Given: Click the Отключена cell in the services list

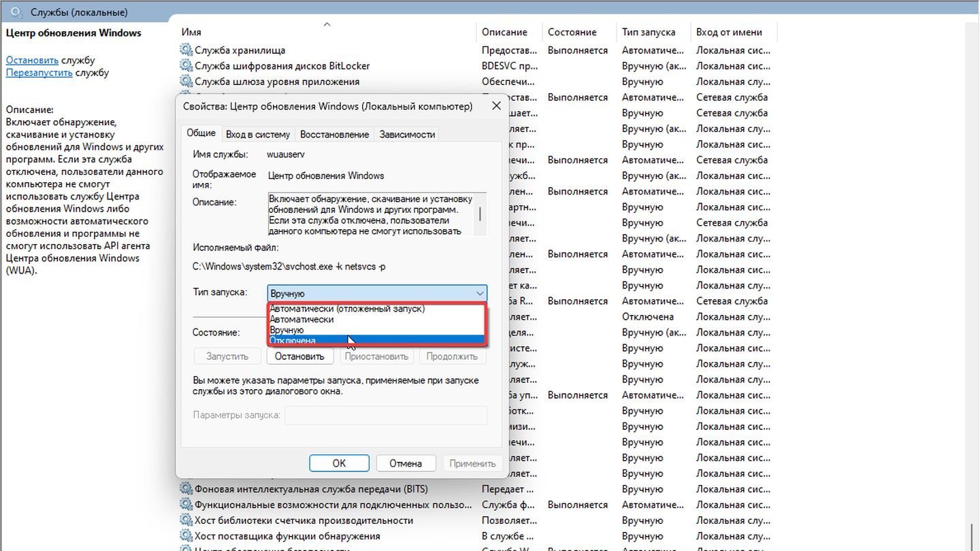Looking at the screenshot, I should [x=648, y=316].
